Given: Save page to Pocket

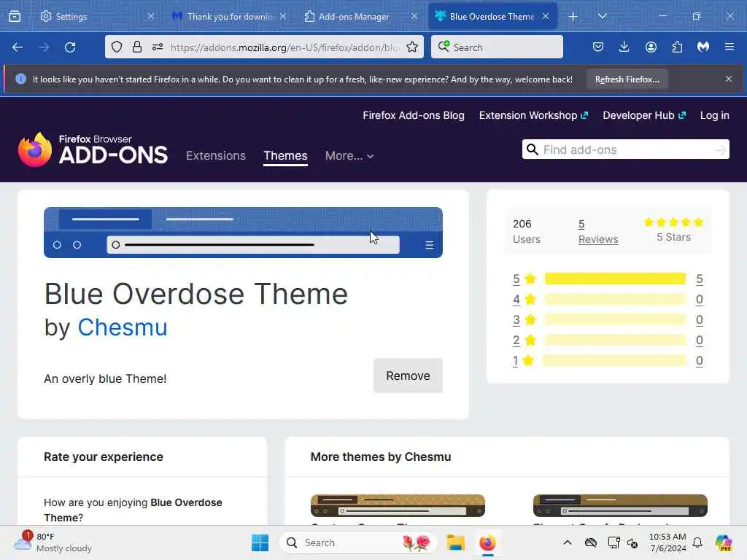Looking at the screenshot, I should tap(598, 47).
